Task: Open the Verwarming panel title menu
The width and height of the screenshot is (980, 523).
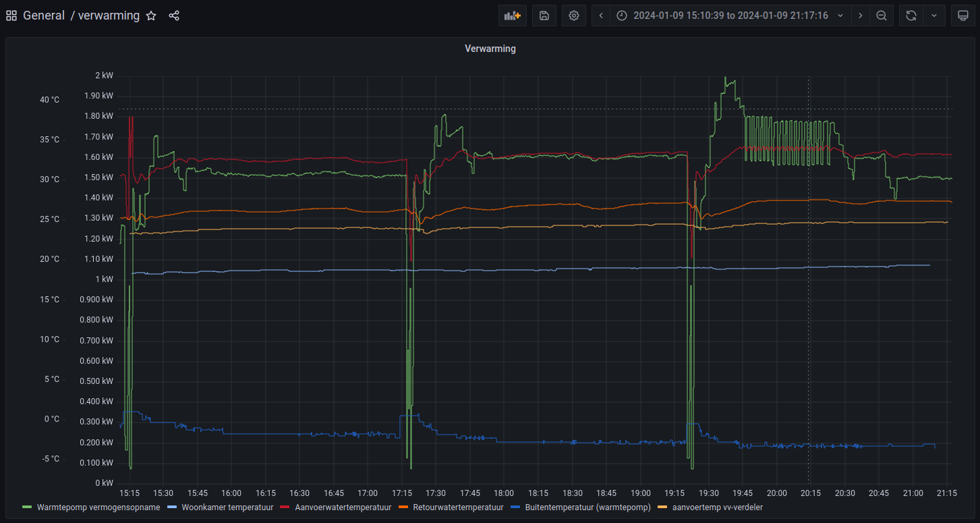Action: click(x=490, y=49)
